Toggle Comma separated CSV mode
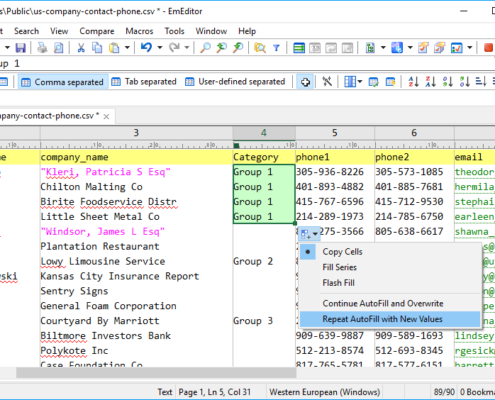This screenshot has height=400, width=495. click(x=63, y=82)
